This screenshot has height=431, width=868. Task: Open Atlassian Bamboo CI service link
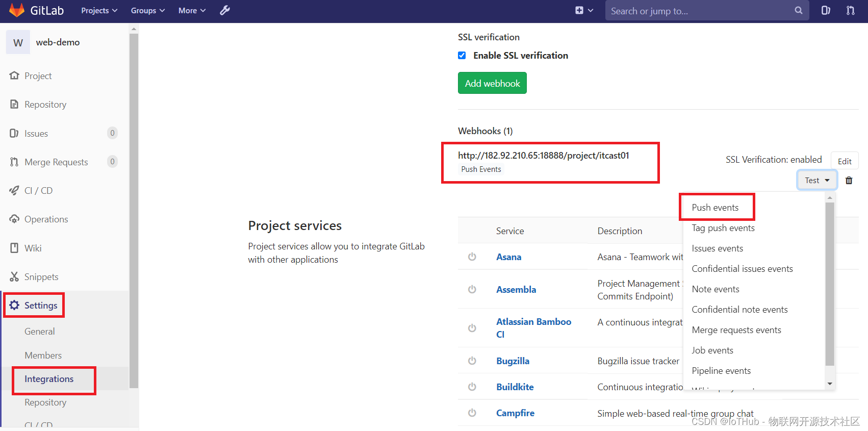533,328
